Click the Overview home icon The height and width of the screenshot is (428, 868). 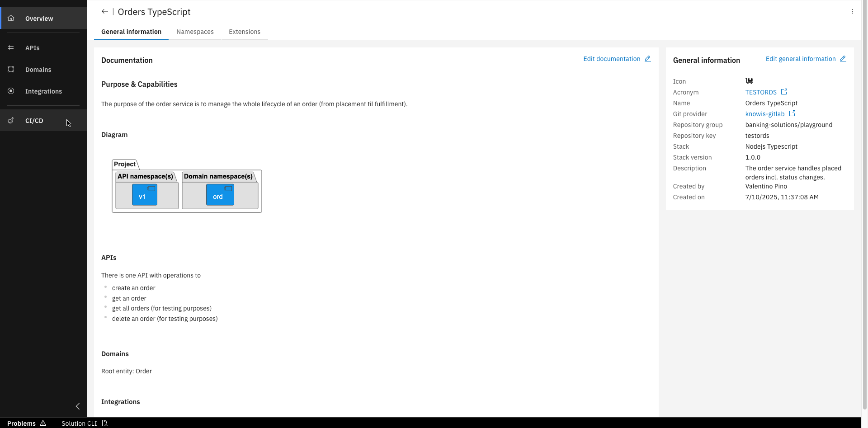(10, 18)
